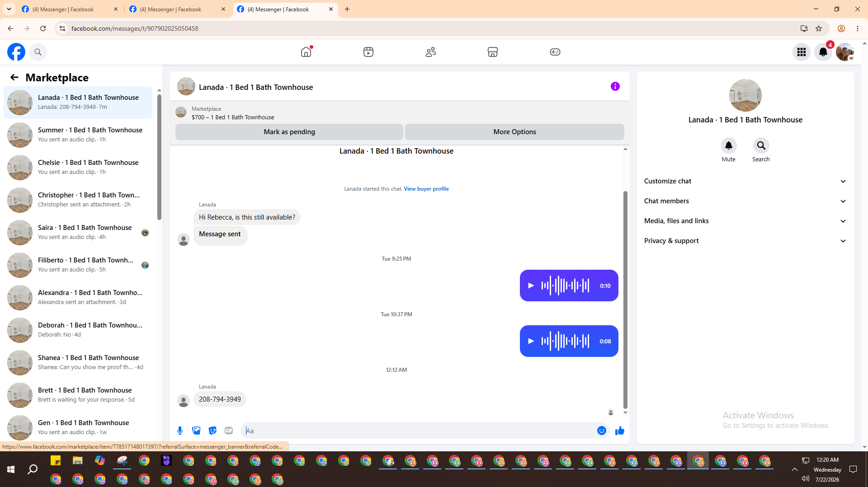
Task: Open Windows taskbar search
Action: point(33,469)
